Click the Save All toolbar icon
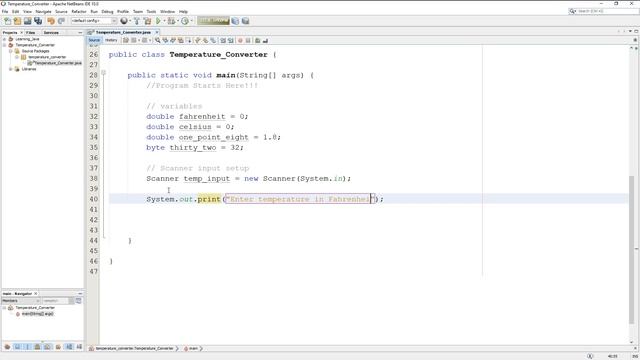This screenshot has height=360, width=640. click(38, 21)
